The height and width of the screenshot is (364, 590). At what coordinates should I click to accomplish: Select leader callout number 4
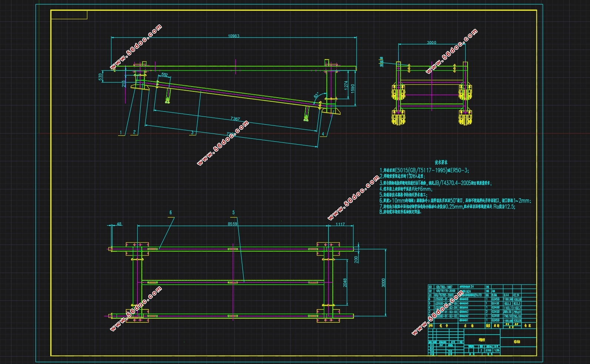[323, 134]
